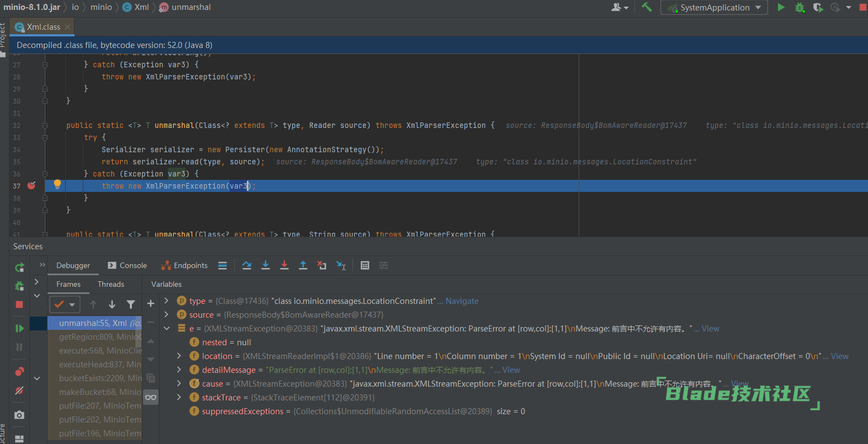Viewport: 868px width, 444px height.
Task: Select the Xml.class editor tab
Action: [43, 27]
